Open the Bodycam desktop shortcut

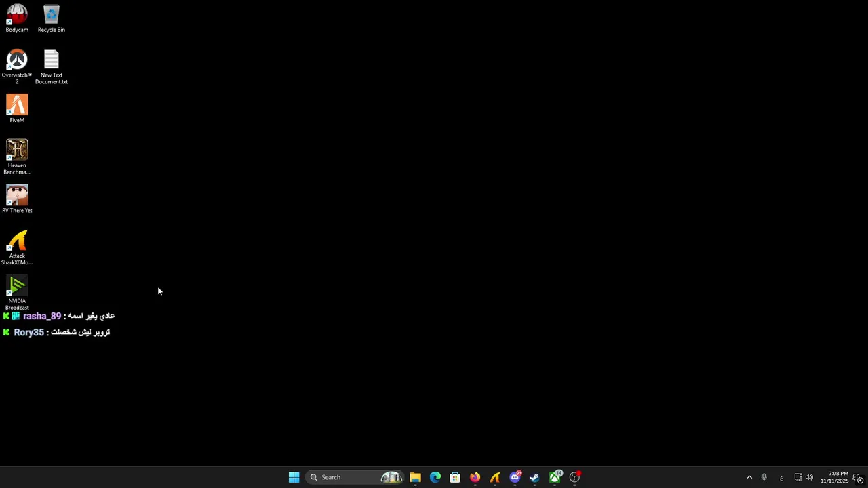(x=17, y=18)
